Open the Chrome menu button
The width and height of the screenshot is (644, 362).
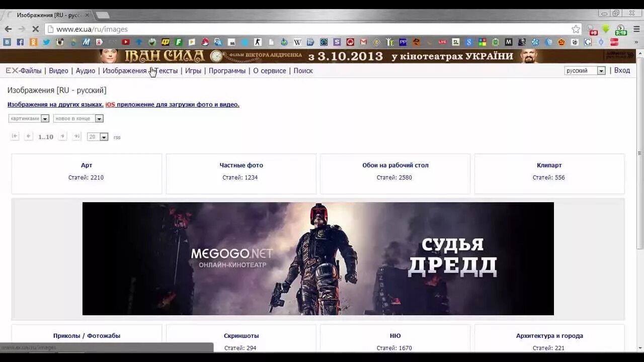coord(636,29)
